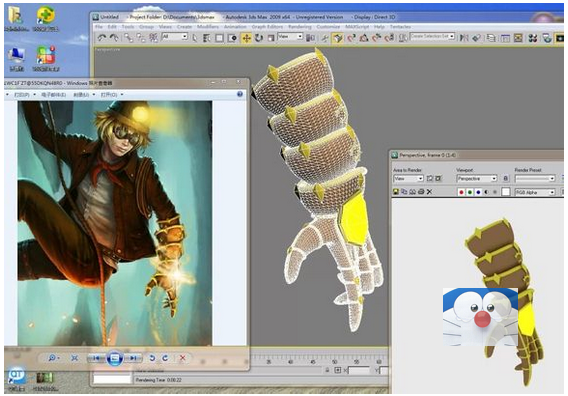Rotate the photo counterclockwise
568x396 pixels.
pos(152,358)
